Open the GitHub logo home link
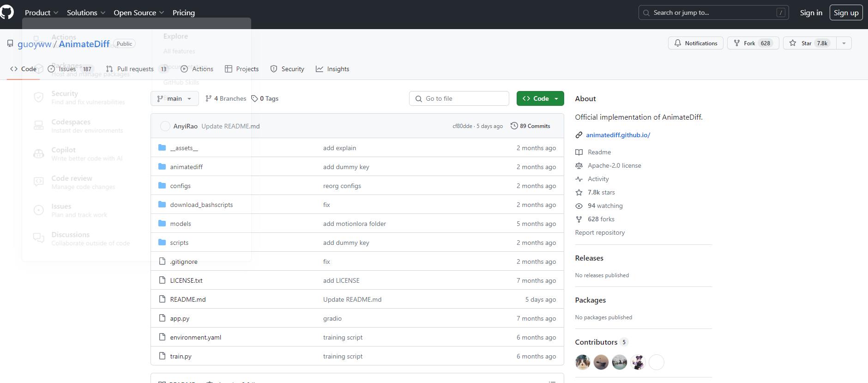The width and height of the screenshot is (868, 383). [x=6, y=12]
